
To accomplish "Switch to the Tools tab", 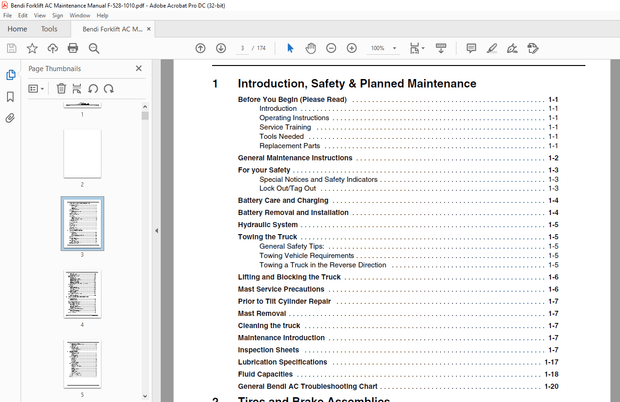I will pos(49,29).
